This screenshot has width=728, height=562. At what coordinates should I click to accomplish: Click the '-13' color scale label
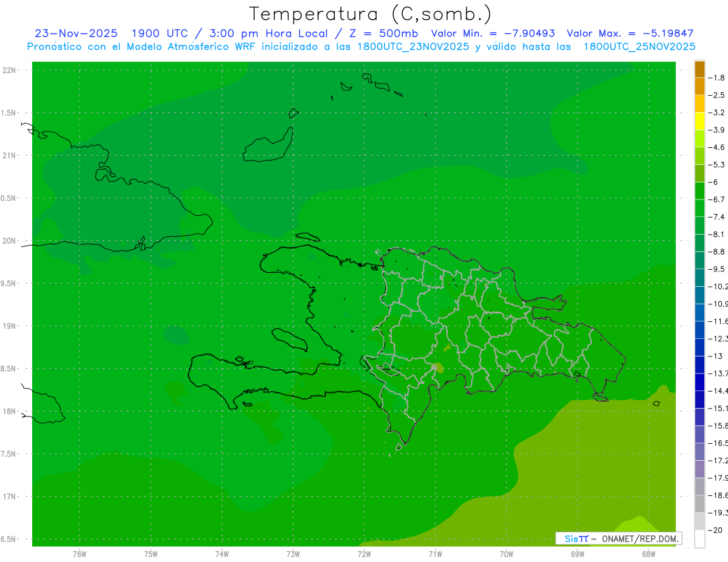tap(715, 356)
